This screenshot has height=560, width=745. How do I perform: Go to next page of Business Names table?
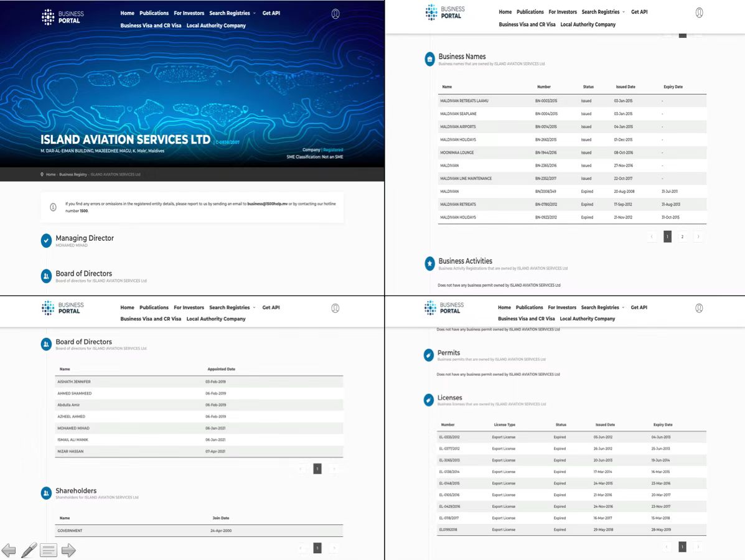point(698,236)
